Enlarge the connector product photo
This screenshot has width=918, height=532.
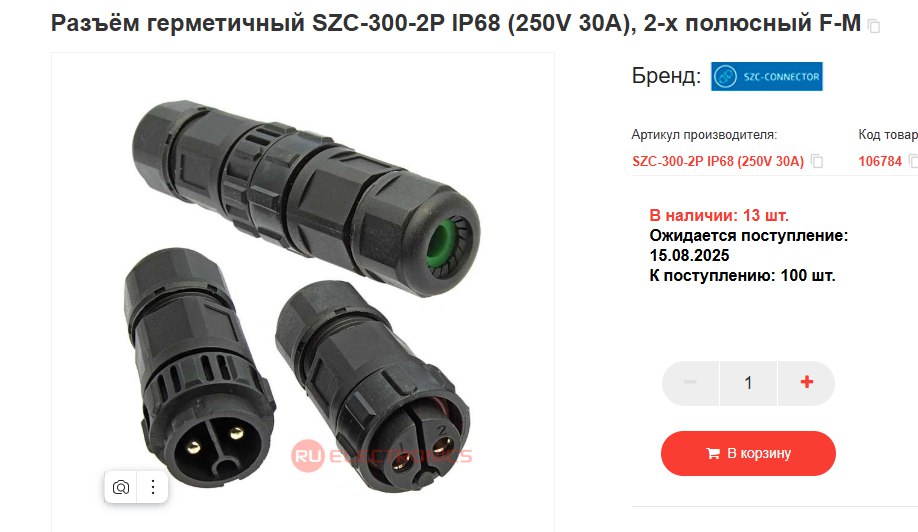tap(303, 293)
